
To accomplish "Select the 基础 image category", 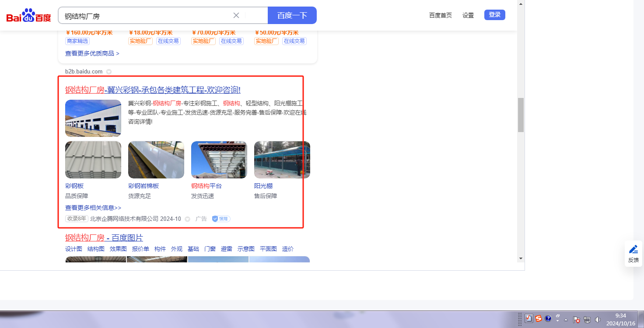I will (x=193, y=249).
